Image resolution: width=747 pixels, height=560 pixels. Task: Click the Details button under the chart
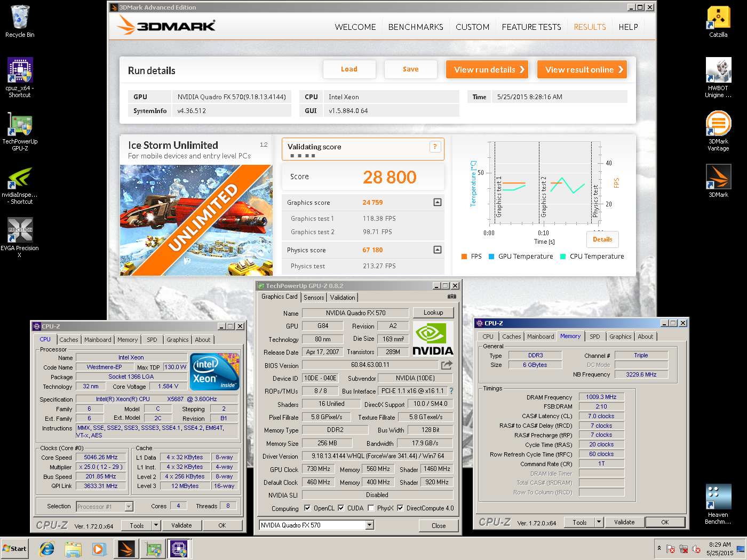(x=603, y=239)
